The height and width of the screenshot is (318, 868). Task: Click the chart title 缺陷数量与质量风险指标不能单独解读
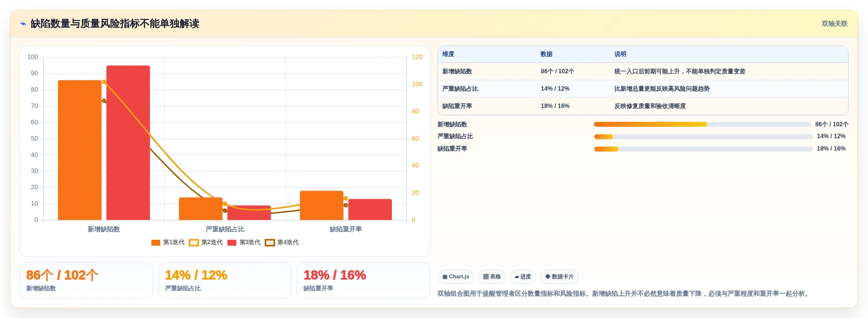tap(115, 24)
